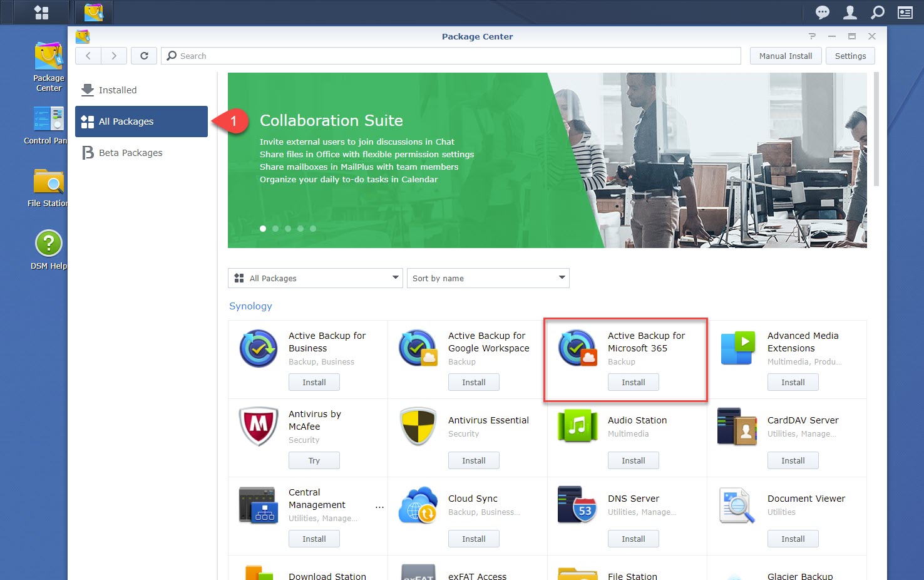Open the DSM search magnifier icon
Viewport: 924px width, 580px height.
tap(878, 13)
